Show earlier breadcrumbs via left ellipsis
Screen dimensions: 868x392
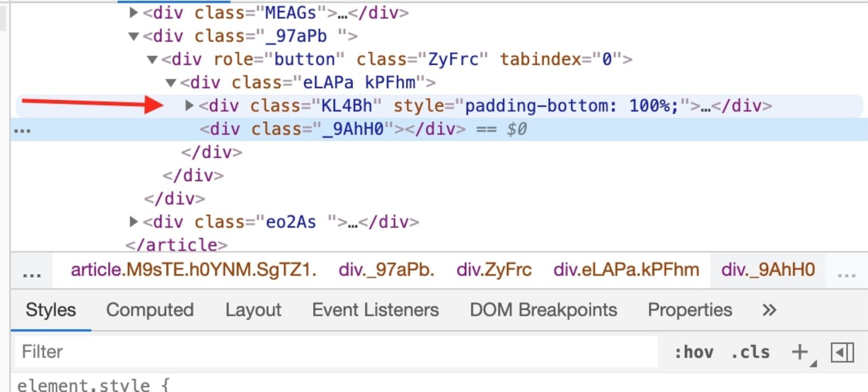[x=32, y=272]
